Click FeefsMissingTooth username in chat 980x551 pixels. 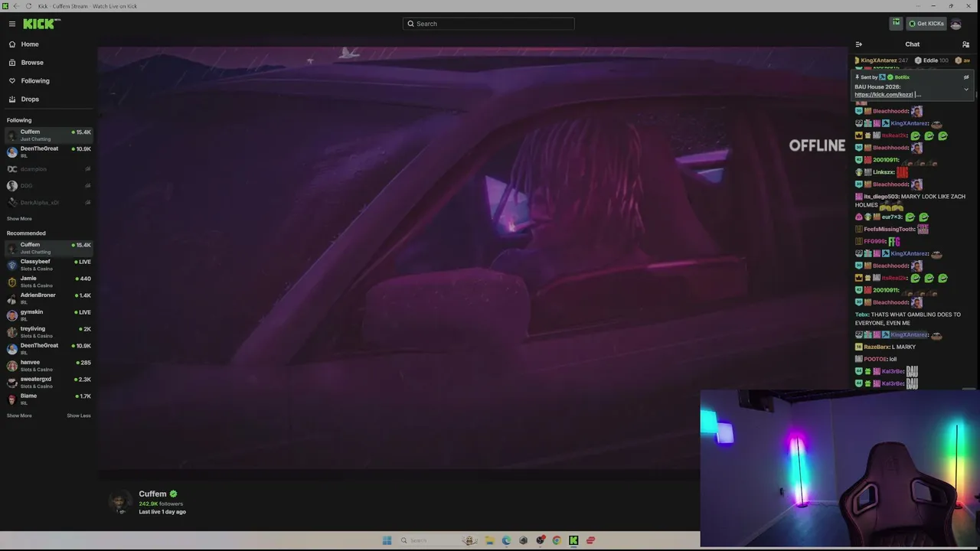889,230
